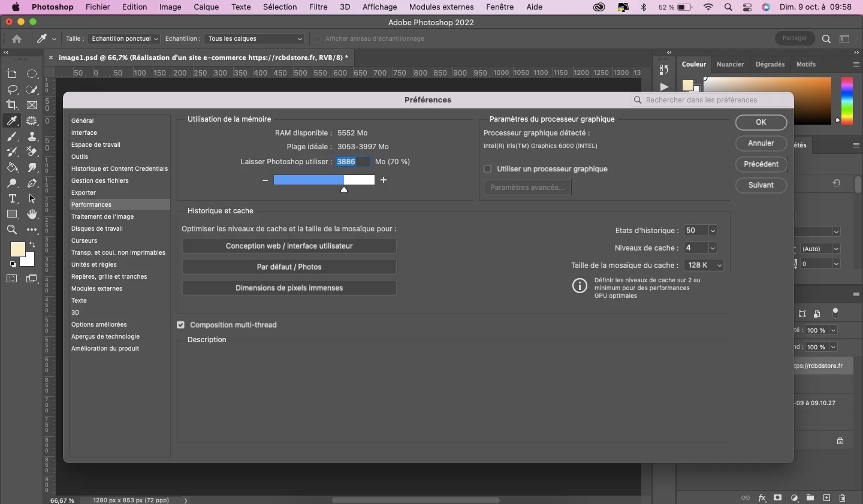
Task: Select the Lasso tool
Action: 12,90
